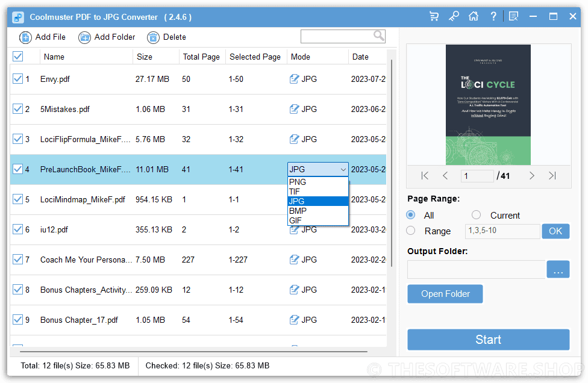
Task: Uncheck LociFlipFormula row checkbox
Action: (17, 139)
